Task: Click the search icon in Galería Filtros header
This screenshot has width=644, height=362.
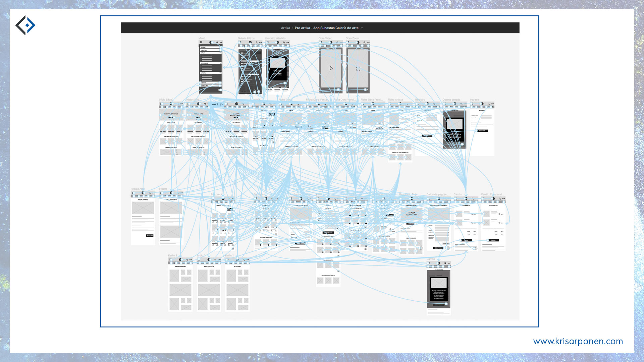Action: 257,43
